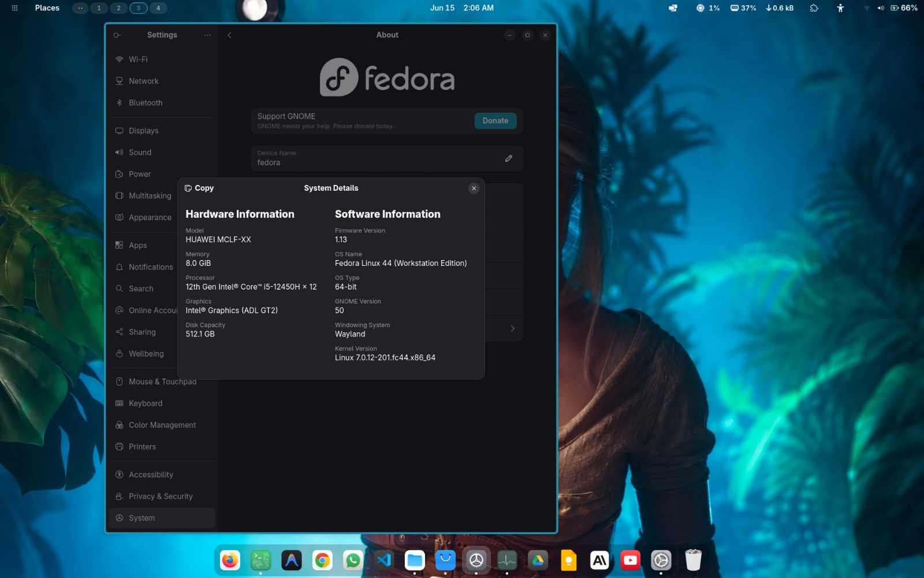Select Power in the sidebar
The image size is (924, 578).
pos(162,174)
